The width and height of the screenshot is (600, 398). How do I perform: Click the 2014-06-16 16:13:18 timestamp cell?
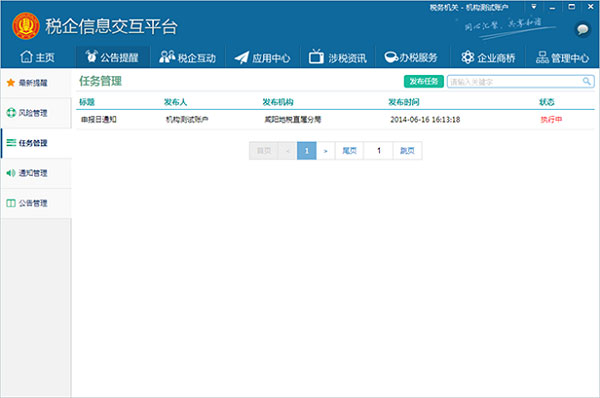point(425,120)
